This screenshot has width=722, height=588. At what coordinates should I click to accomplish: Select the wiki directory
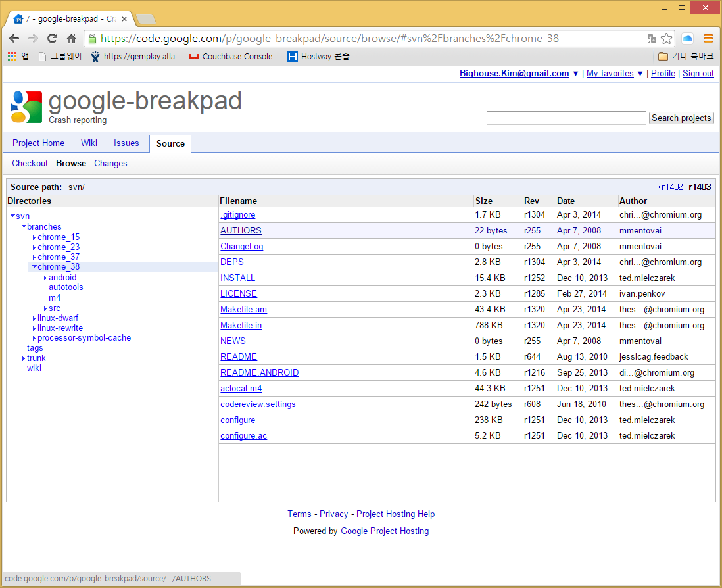(34, 368)
